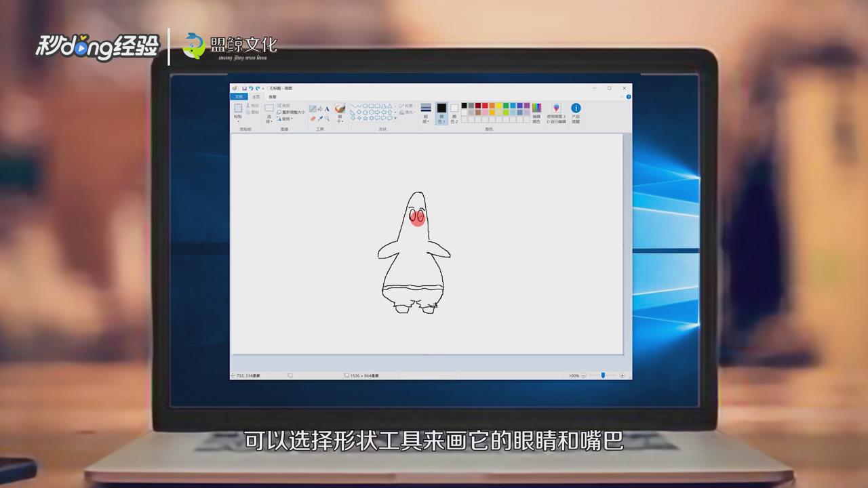
Task: Select the Color picker eyedropper tool
Action: pyautogui.click(x=320, y=119)
